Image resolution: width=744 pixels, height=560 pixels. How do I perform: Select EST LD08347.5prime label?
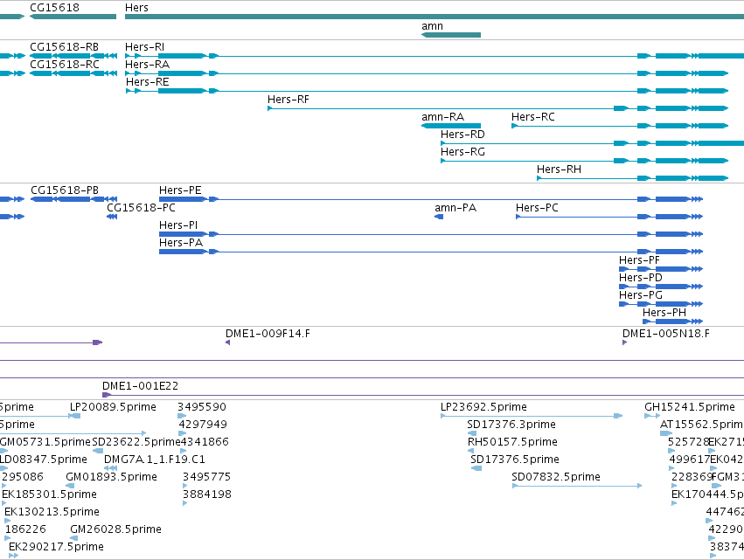click(x=44, y=460)
